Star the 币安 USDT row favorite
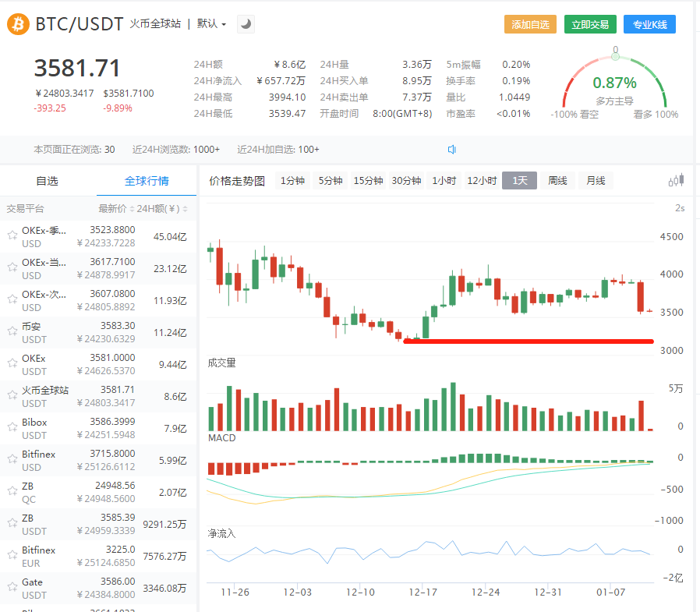700x612 pixels. (12, 331)
